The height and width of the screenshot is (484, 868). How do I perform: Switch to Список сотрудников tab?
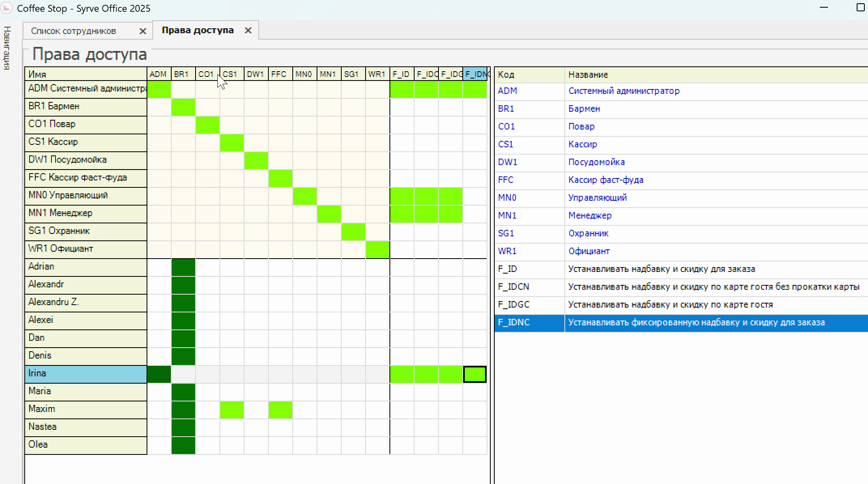[x=74, y=31]
